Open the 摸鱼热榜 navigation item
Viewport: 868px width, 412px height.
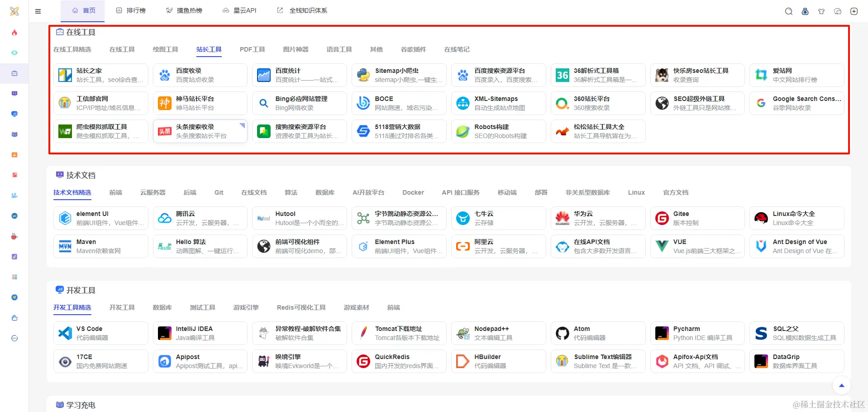point(185,10)
